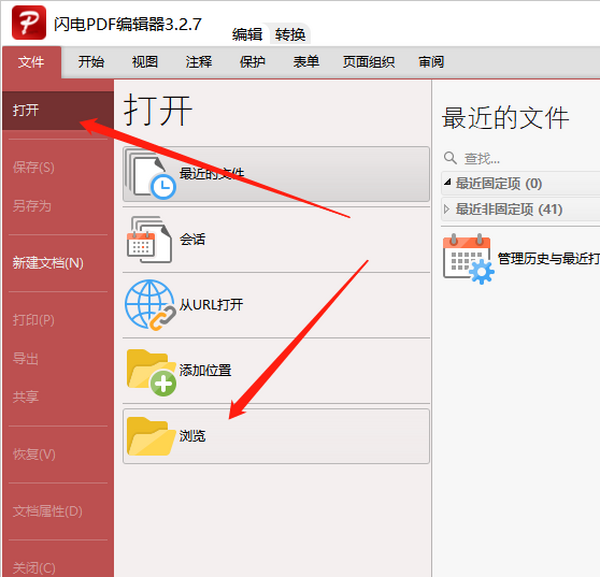600x577 pixels.
Task: Click the 浏览 folder icon
Action: pos(151,437)
